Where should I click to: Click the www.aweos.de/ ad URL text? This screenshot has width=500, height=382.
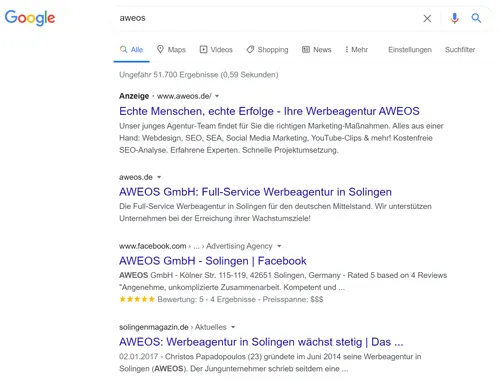(x=184, y=96)
